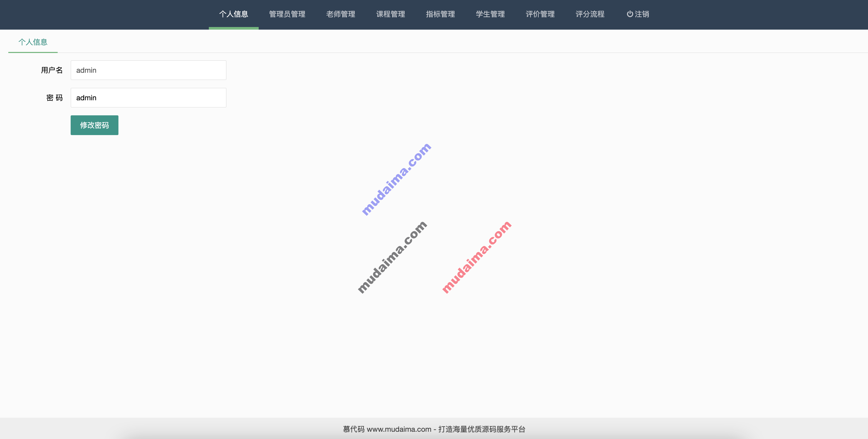Go to 老师管理 page

341,14
